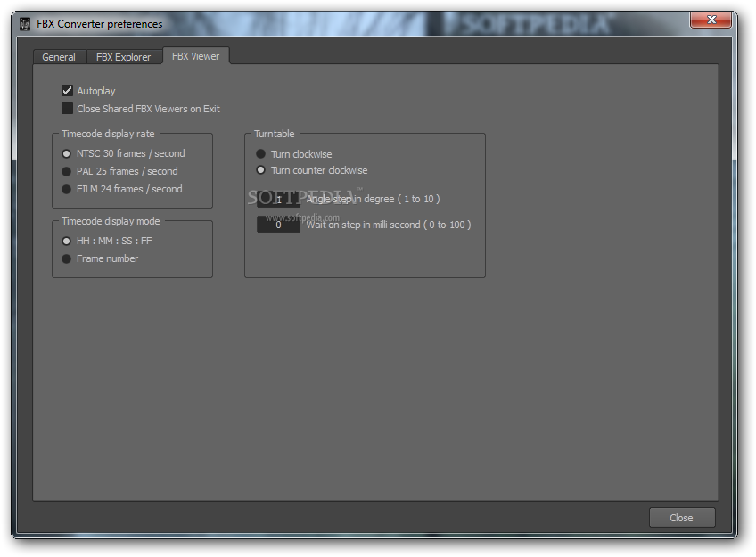The image size is (756, 557).
Task: Click the Angle step in degree field
Action: (278, 199)
